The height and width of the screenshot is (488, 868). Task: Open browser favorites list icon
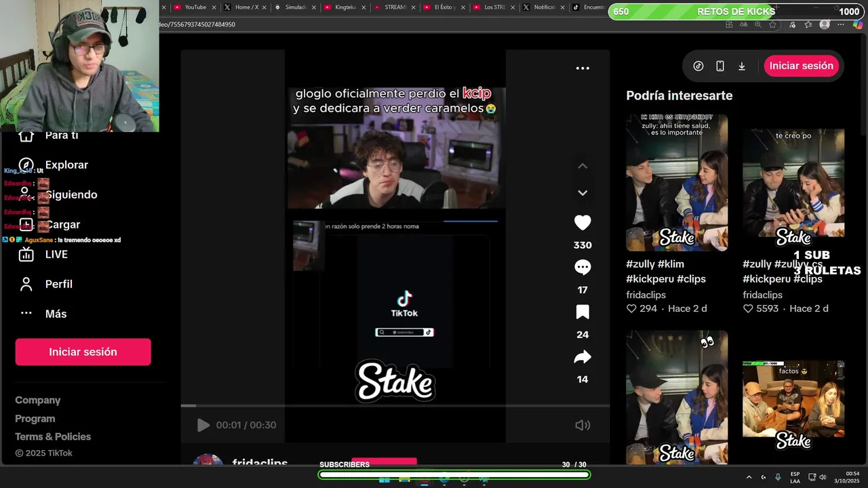tap(808, 24)
